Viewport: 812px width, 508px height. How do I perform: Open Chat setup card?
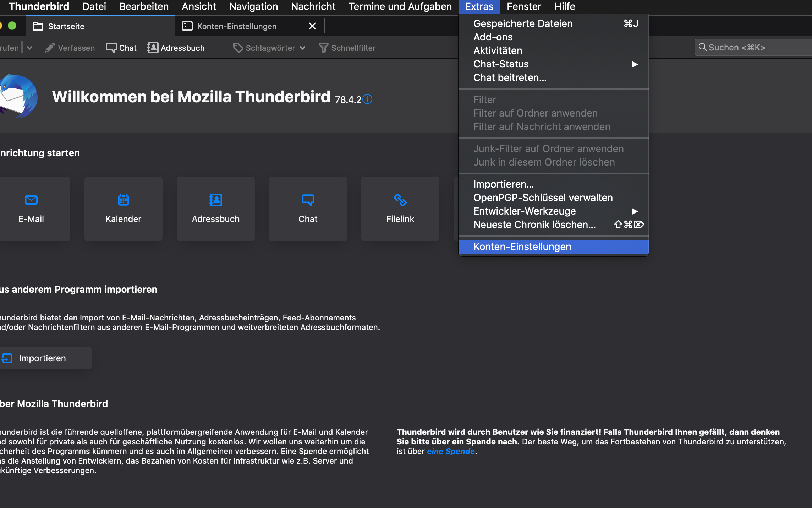pos(308,209)
